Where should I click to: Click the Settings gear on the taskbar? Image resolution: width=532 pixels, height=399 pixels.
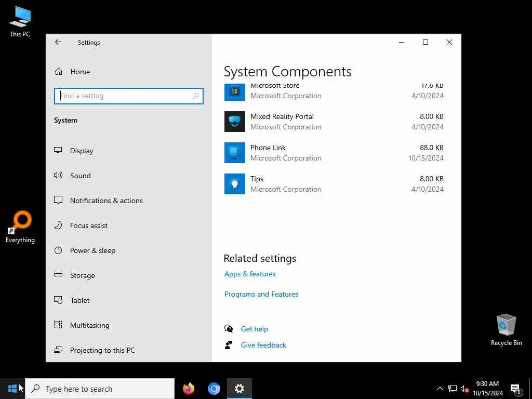point(240,389)
